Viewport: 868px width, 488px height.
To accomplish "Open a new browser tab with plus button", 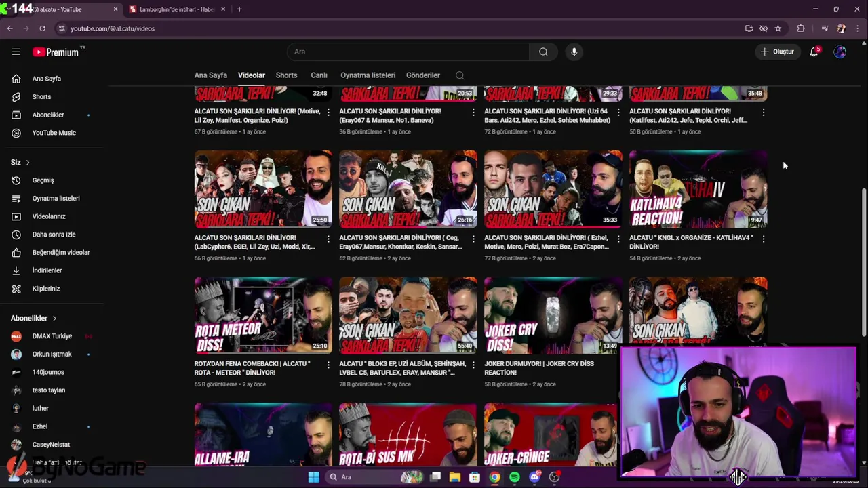I will 239,9.
